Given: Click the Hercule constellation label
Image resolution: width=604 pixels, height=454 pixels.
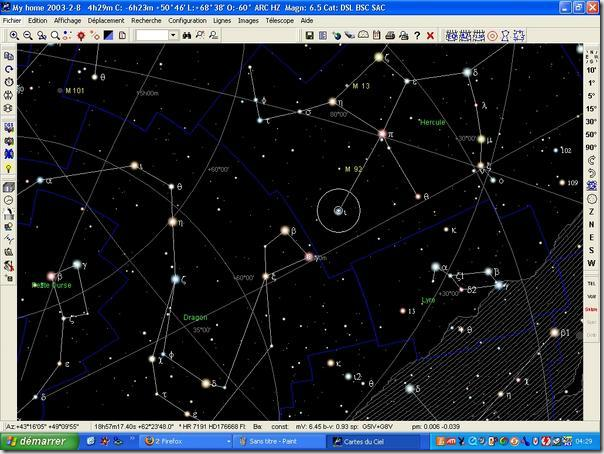Looking at the screenshot, I should [432, 122].
